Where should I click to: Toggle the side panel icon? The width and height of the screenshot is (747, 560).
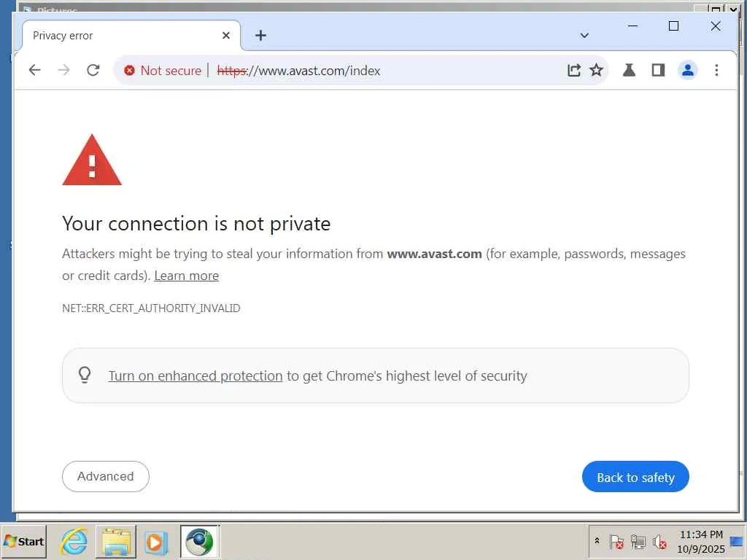pos(658,70)
